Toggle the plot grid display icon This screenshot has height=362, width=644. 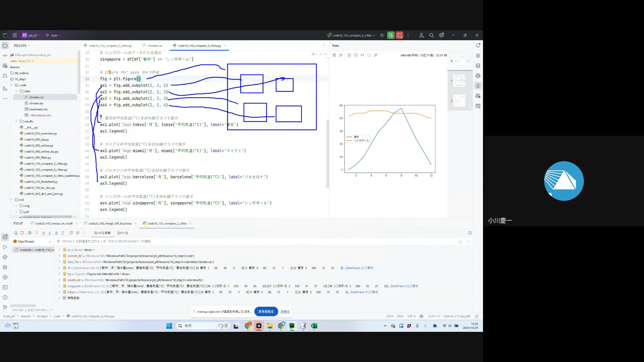(x=341, y=55)
